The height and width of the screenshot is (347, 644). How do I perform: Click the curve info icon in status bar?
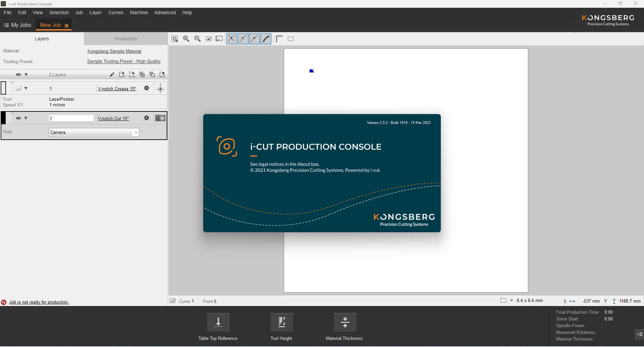[173, 301]
